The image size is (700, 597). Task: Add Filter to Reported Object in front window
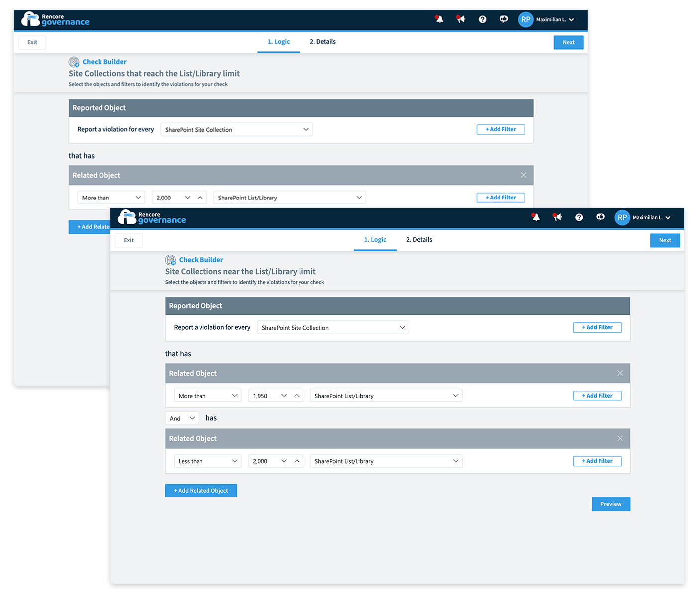[x=598, y=327]
